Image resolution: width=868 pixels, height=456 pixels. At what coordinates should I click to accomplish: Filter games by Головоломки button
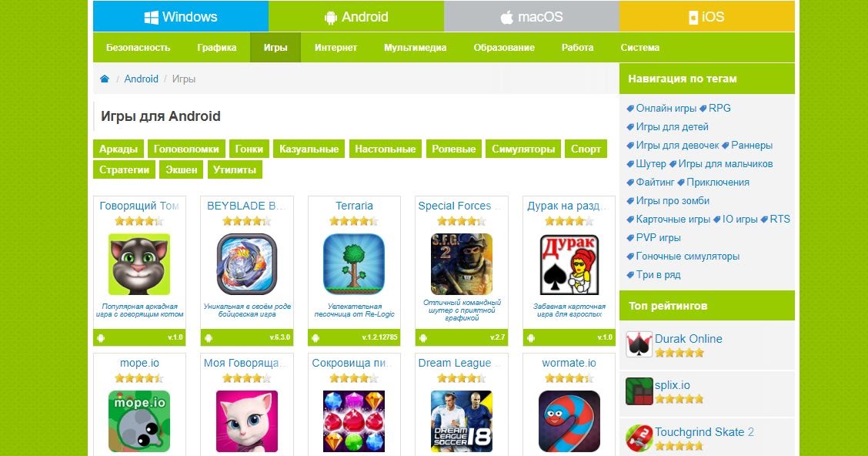pyautogui.click(x=186, y=149)
